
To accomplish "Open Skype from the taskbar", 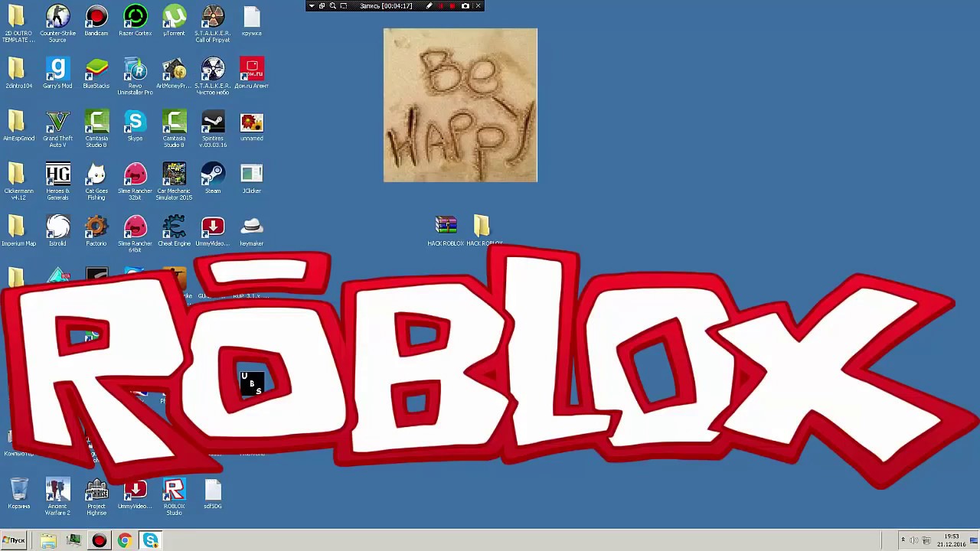I will click(150, 541).
